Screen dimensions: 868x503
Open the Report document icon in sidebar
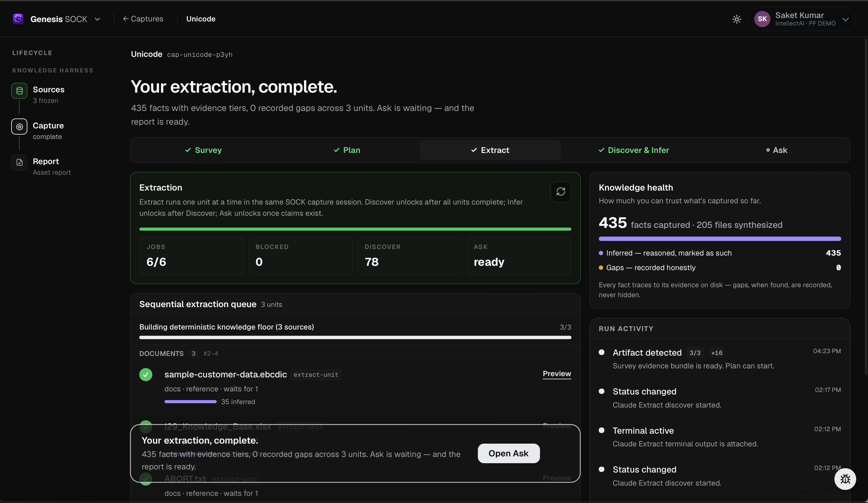coord(19,162)
